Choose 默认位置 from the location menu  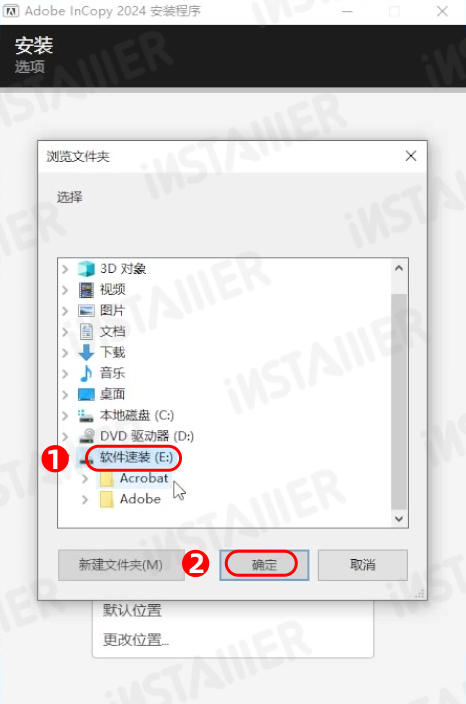132,610
